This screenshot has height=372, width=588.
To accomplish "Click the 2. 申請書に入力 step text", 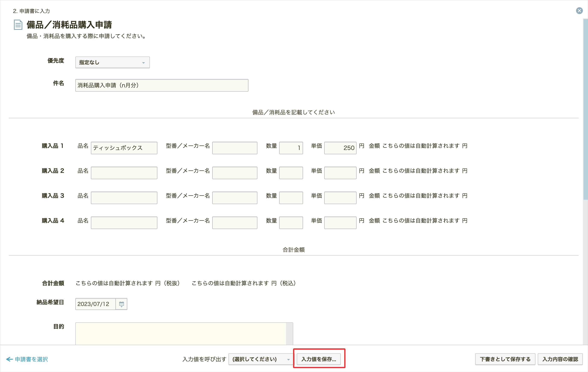I will [31, 11].
